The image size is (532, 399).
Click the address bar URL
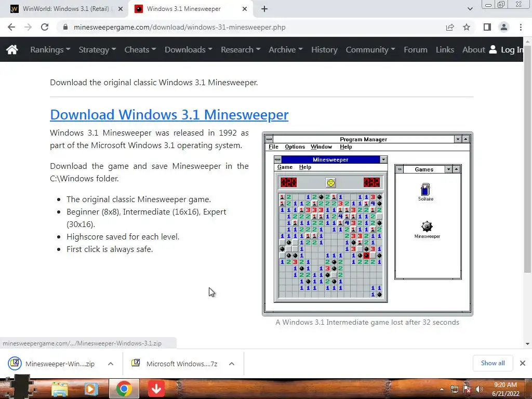(x=179, y=27)
